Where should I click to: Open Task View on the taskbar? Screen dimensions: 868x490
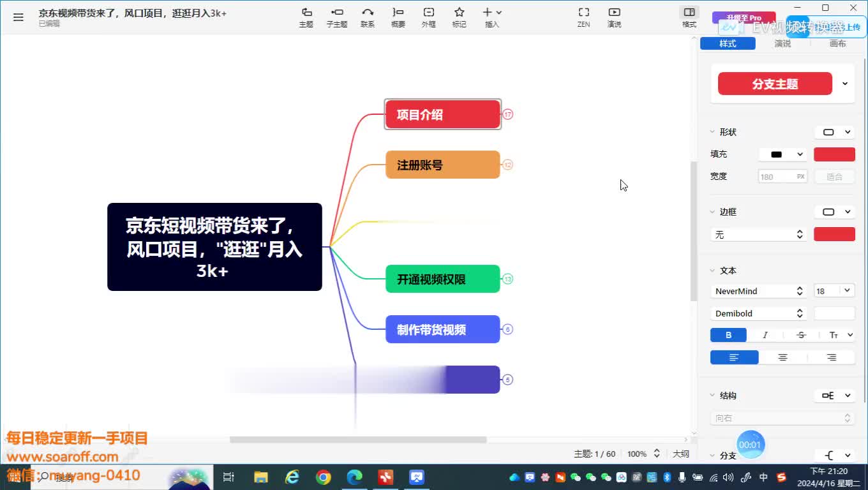coord(228,477)
